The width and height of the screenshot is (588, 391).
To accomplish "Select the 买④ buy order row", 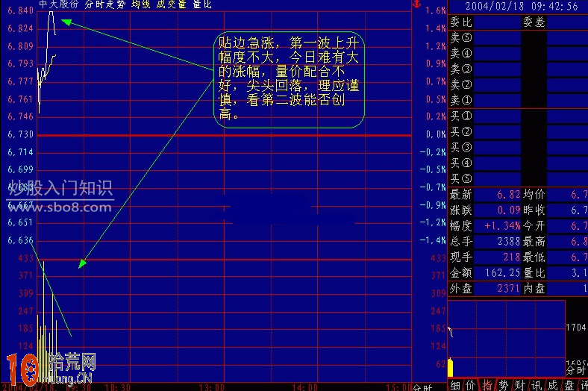I will click(518, 163).
